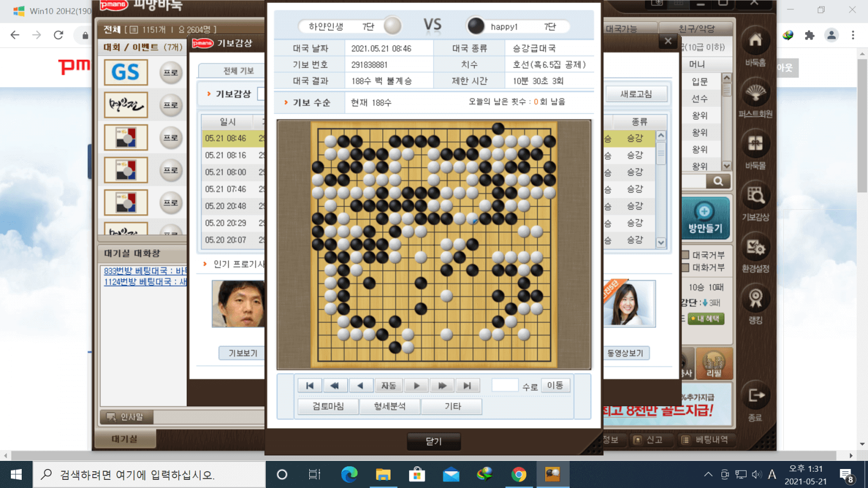Click the 내 혜택 green button
This screenshot has height=488, width=868.
point(706,319)
